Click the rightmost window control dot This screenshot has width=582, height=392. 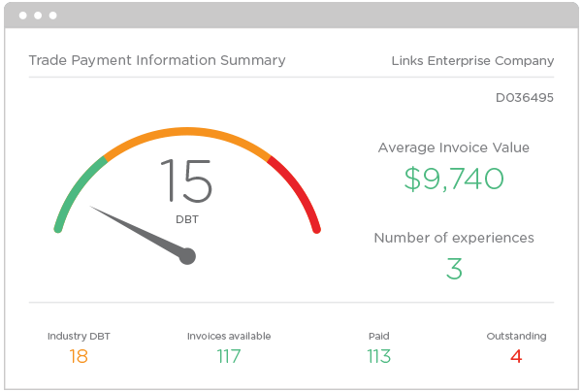(x=52, y=16)
